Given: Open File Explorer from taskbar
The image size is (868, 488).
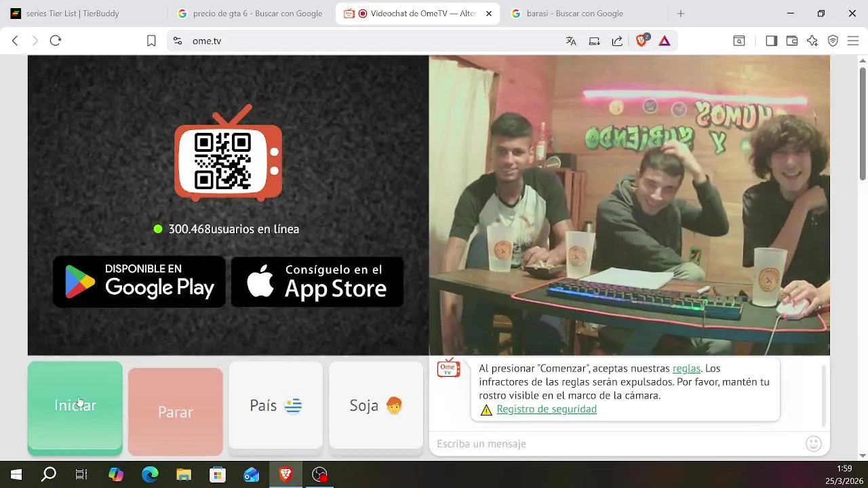Looking at the screenshot, I should point(184,474).
